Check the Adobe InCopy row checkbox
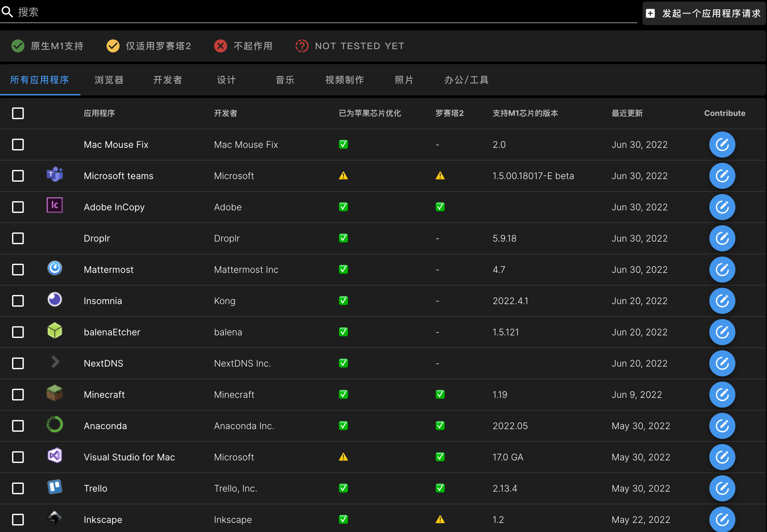 (x=18, y=207)
